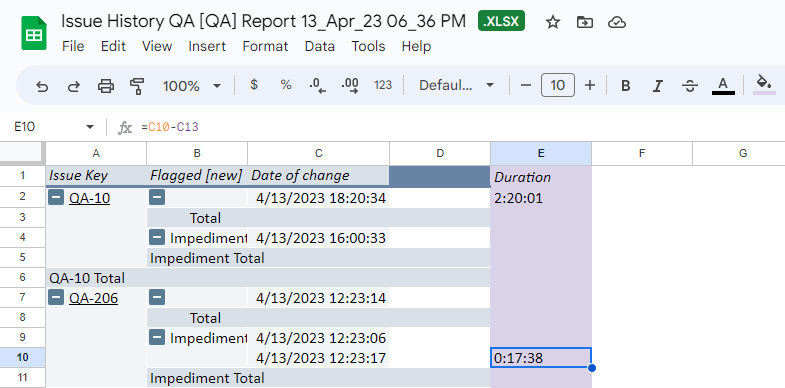Star this spreadsheet document
This screenshot has height=388, width=785.
(x=553, y=22)
